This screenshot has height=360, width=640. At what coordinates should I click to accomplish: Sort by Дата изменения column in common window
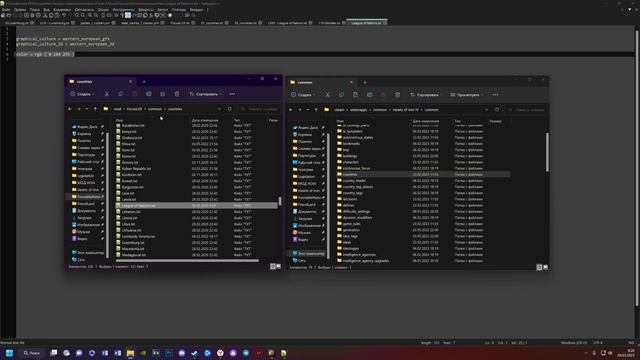[x=426, y=121]
